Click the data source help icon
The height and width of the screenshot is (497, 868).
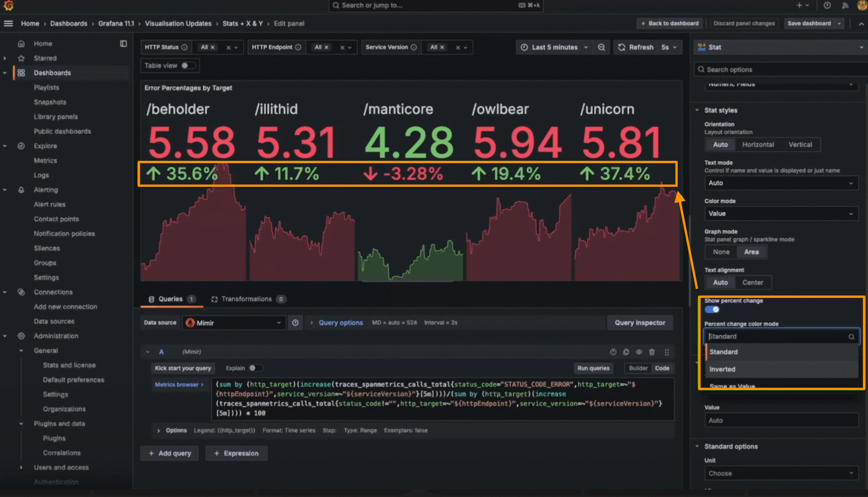pyautogui.click(x=295, y=323)
